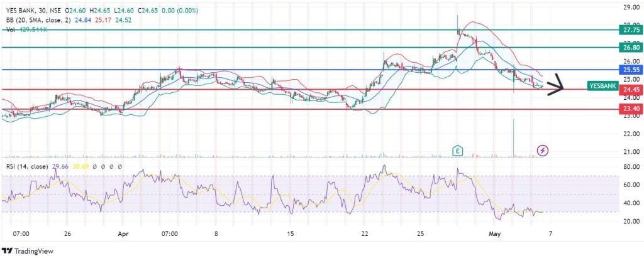This screenshot has width=644, height=258.
Task: Click the '8' date on time axis
Action: tap(216, 234)
